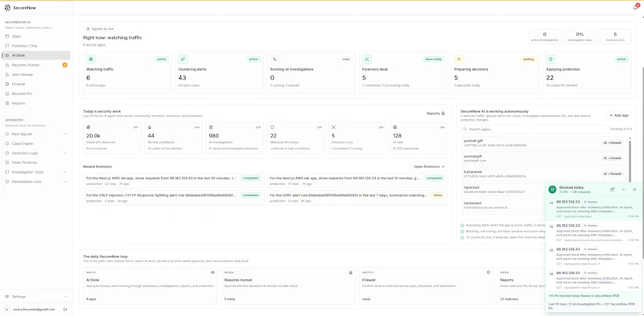This screenshot has height=316, width=644.
Task: Click the SecureNow logo icon
Action: [x=7, y=8]
